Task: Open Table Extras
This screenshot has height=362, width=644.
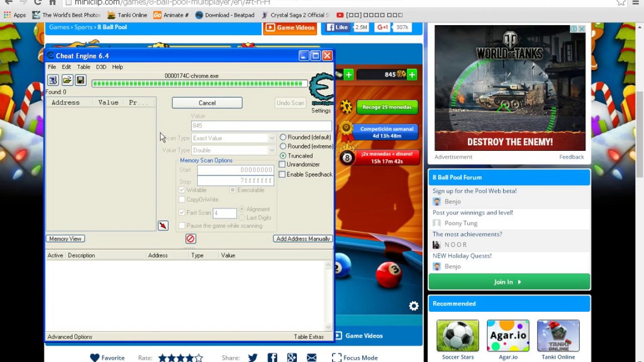Action: [x=309, y=337]
